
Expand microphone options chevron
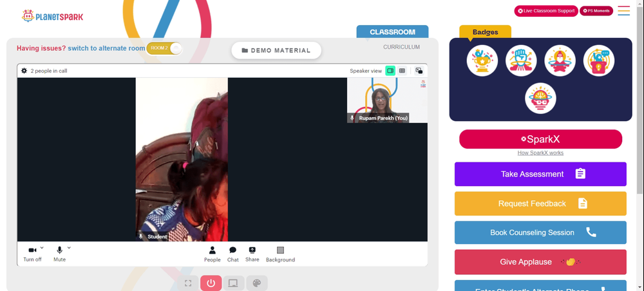(69, 247)
